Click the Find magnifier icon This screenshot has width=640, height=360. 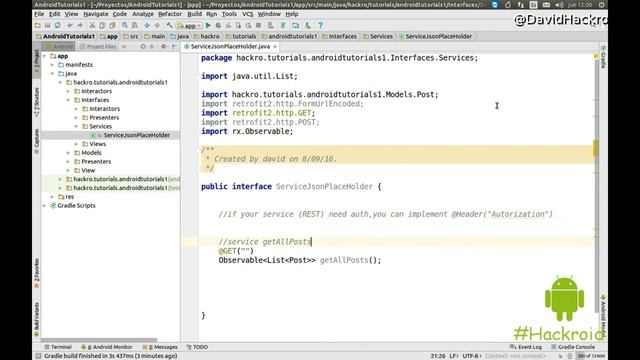(x=124, y=25)
